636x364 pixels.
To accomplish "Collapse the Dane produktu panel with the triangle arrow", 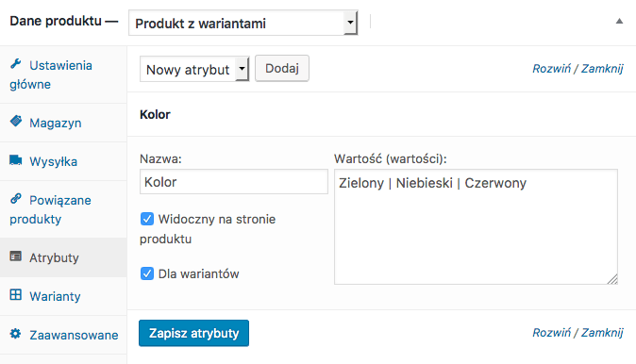I will pyautogui.click(x=619, y=21).
